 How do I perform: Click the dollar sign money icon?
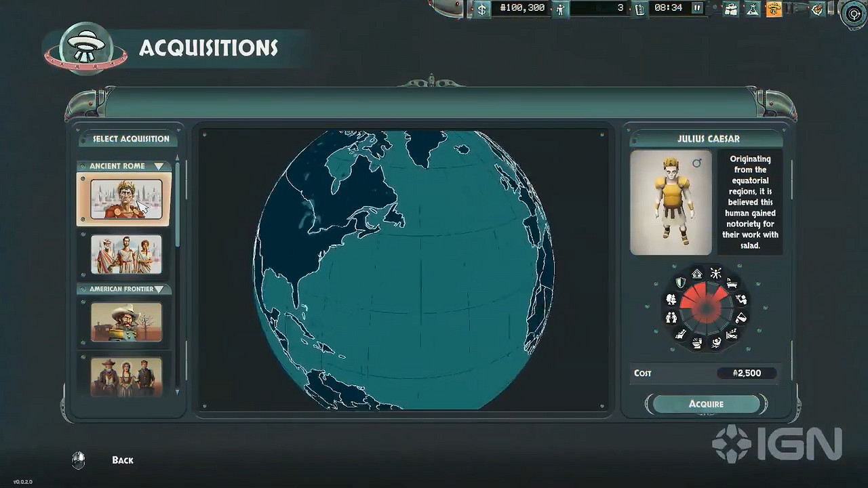point(481,9)
